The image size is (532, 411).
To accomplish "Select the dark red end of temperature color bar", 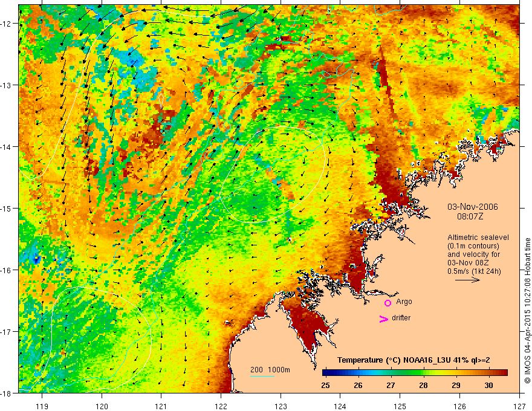I will click(502, 373).
